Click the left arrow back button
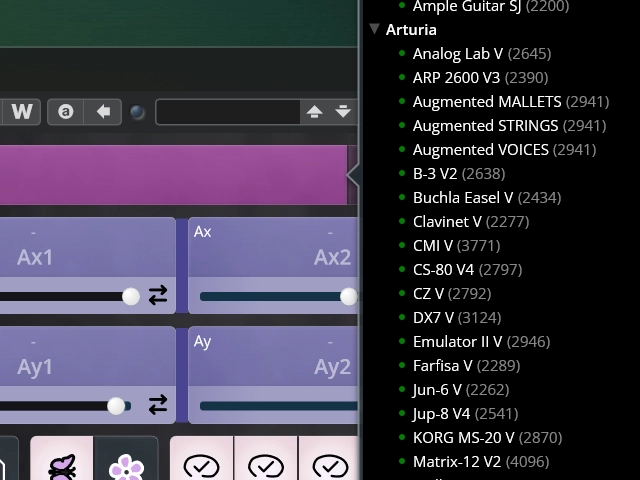 coord(103,111)
